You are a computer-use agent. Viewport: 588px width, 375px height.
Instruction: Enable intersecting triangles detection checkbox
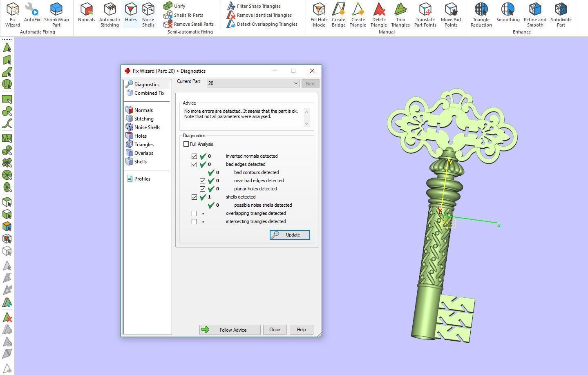click(x=195, y=221)
